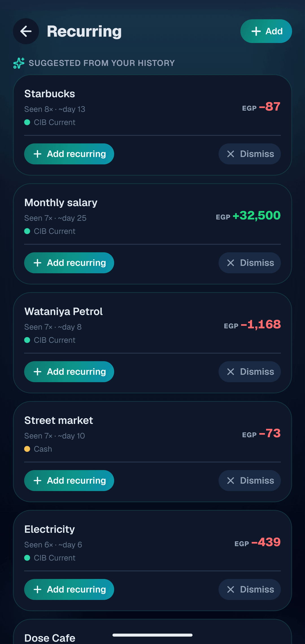
Task: Click the sparkle suggestions icon
Action: 19,63
